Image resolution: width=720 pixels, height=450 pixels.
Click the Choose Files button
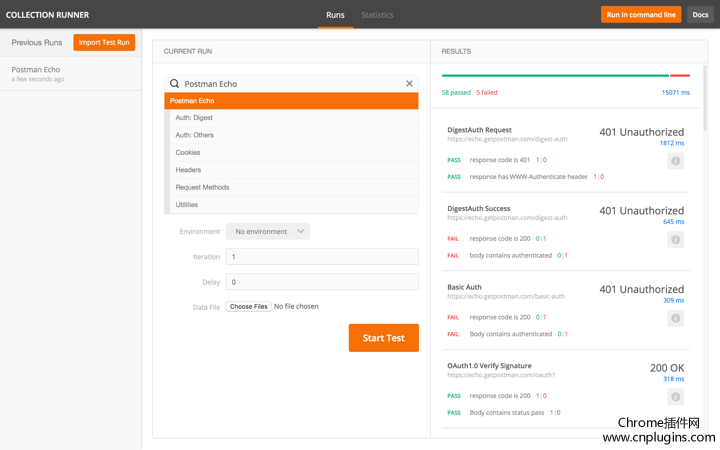(x=248, y=306)
